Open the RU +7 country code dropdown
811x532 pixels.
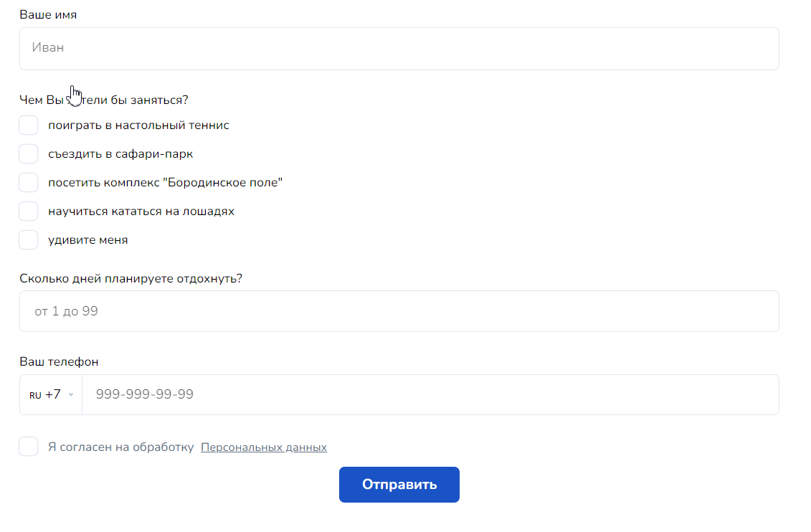point(51,394)
